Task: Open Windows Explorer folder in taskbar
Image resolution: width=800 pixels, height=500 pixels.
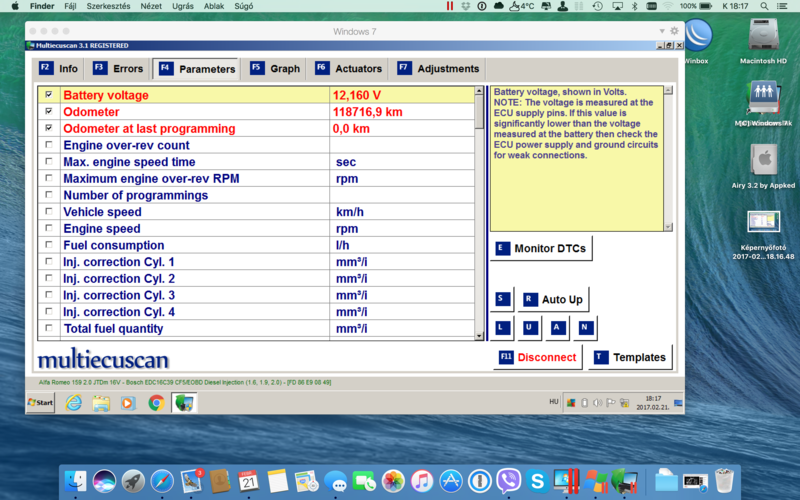Action: pyautogui.click(x=101, y=403)
